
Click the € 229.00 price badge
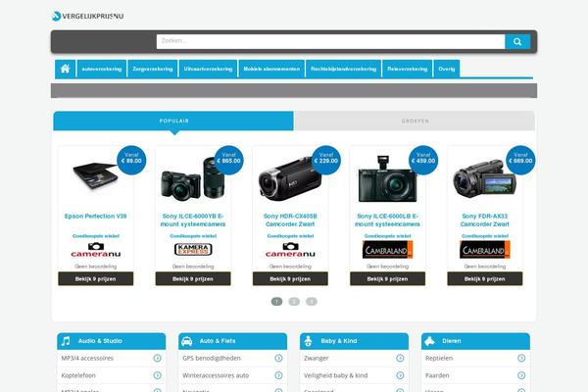(326, 160)
